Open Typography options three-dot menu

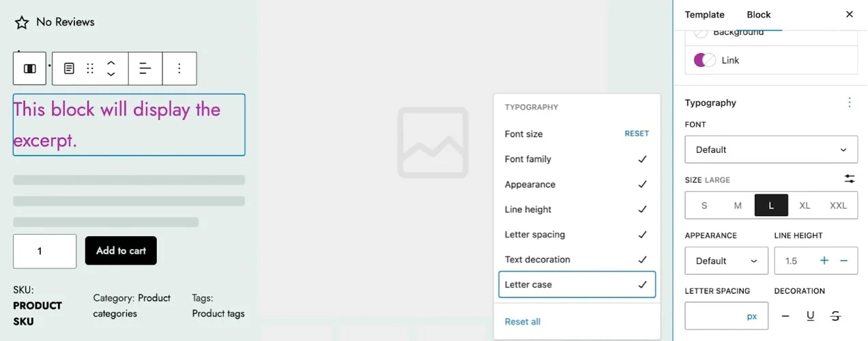coord(850,102)
